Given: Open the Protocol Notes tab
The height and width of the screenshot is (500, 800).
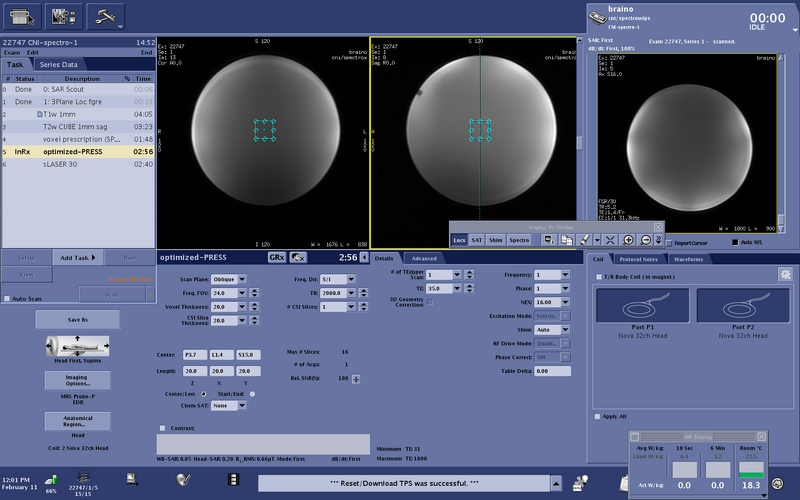Looking at the screenshot, I should tap(638, 259).
